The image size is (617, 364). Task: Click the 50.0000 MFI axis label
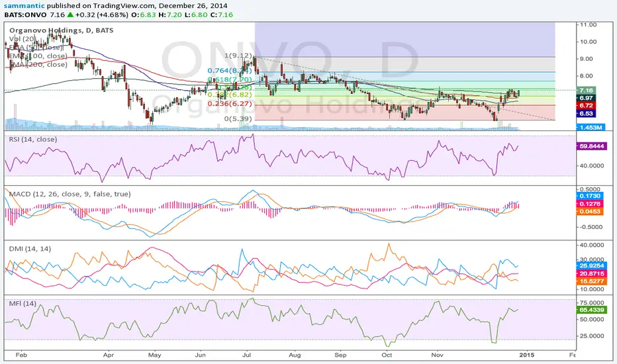pyautogui.click(x=592, y=319)
